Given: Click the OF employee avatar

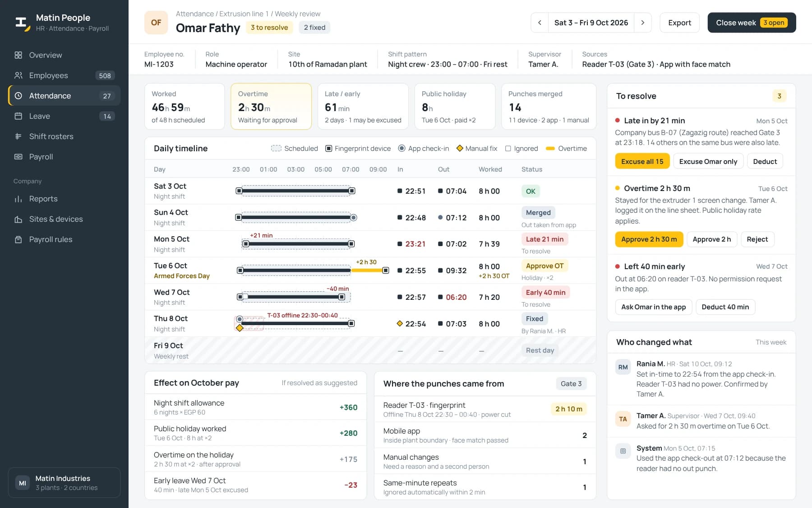Looking at the screenshot, I should tap(156, 23).
